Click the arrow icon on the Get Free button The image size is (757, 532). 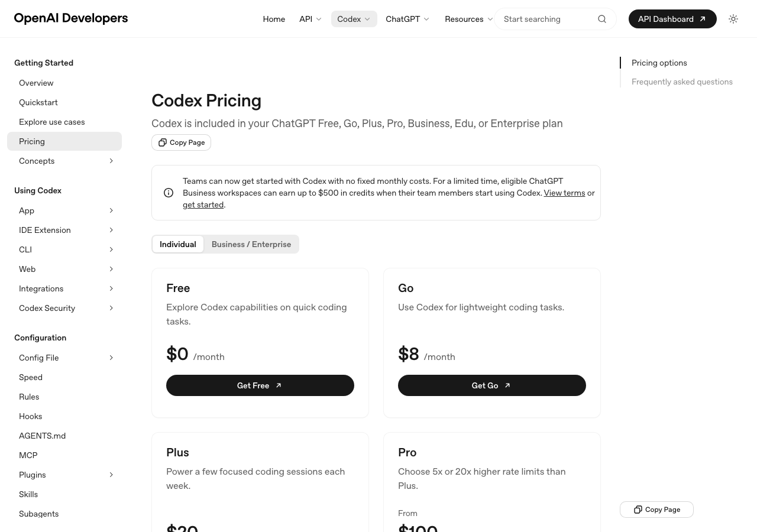(x=279, y=385)
